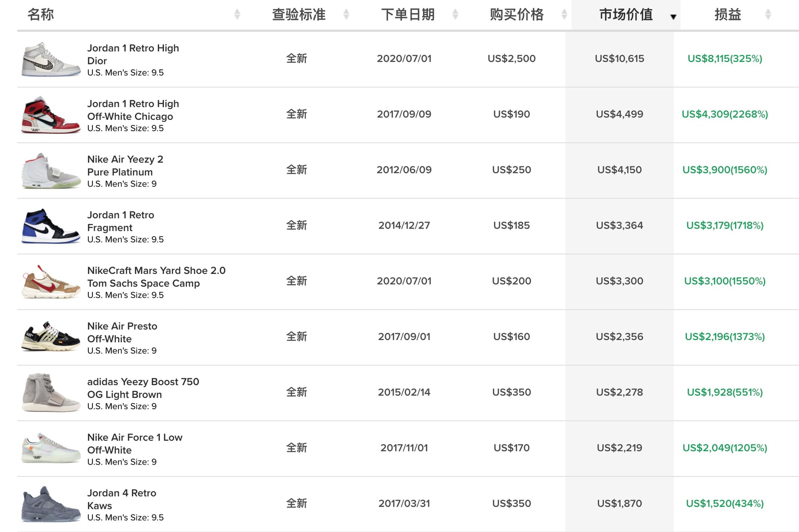This screenshot has width=799, height=532.
Task: Open the Nike Air Presto Off-White thumbnail
Action: point(50,336)
